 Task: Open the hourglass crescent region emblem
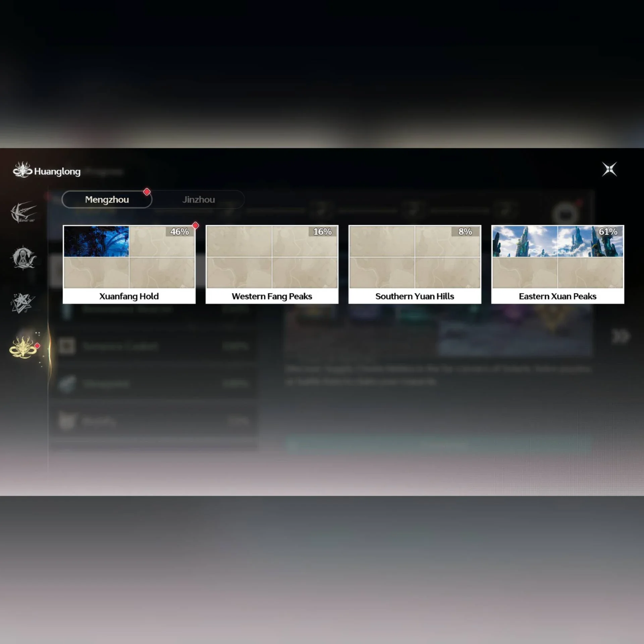pyautogui.click(x=23, y=258)
